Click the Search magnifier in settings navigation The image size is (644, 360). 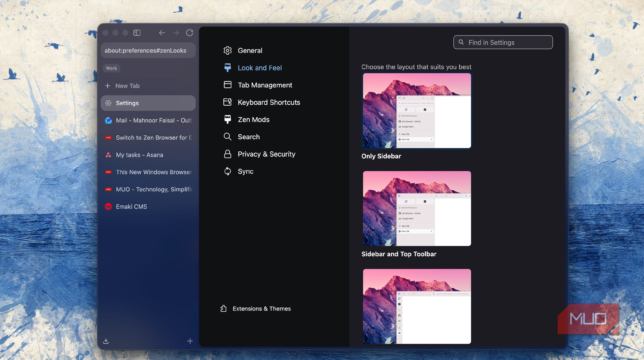(228, 137)
